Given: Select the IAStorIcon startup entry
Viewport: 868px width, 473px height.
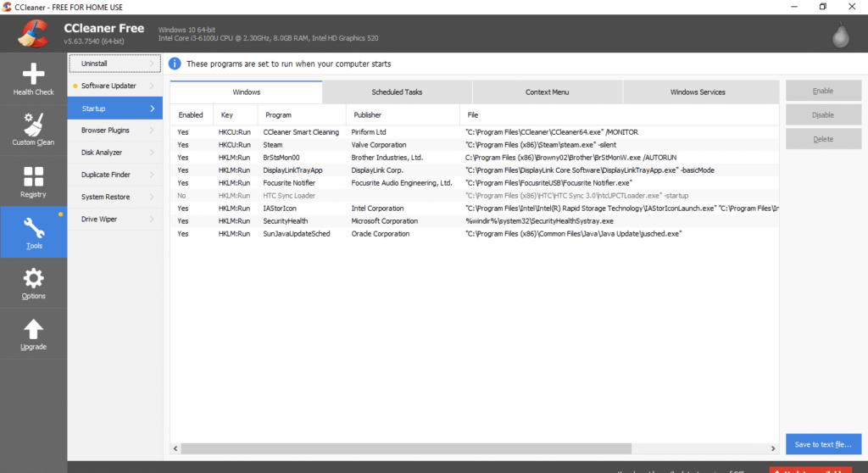Looking at the screenshot, I should pos(475,209).
